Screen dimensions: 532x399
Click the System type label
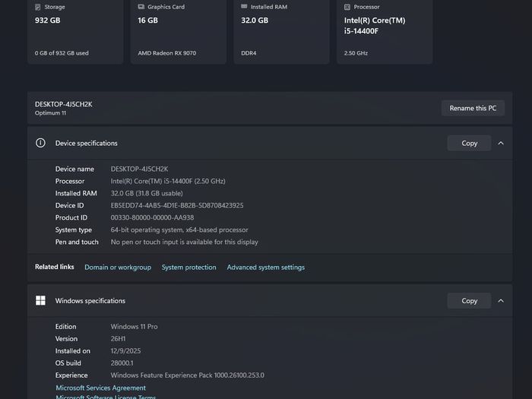point(73,230)
